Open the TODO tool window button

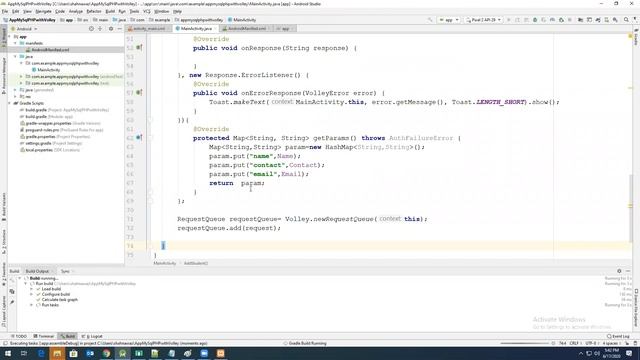click(19, 336)
